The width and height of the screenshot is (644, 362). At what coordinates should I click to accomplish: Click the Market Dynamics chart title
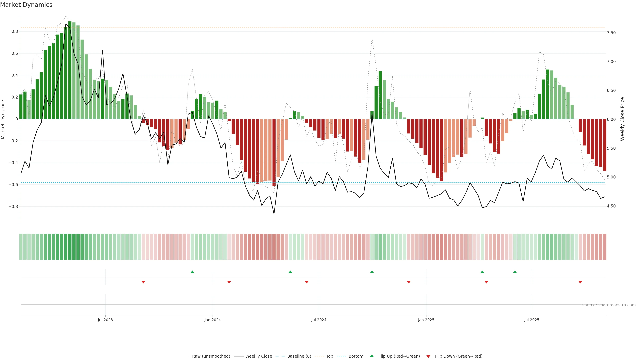tap(26, 5)
